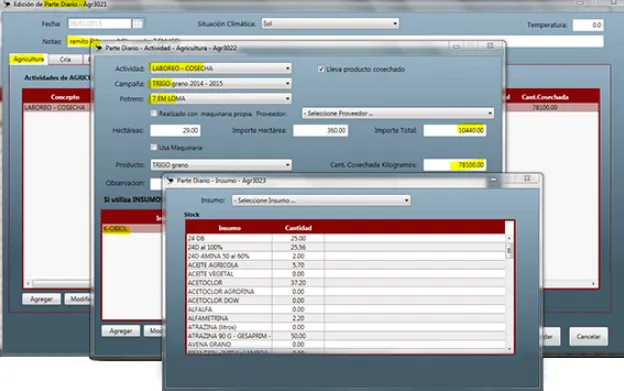The height and width of the screenshot is (391, 624).
Task: Open the Seleccione Insumo dropdown
Action: click(x=321, y=200)
